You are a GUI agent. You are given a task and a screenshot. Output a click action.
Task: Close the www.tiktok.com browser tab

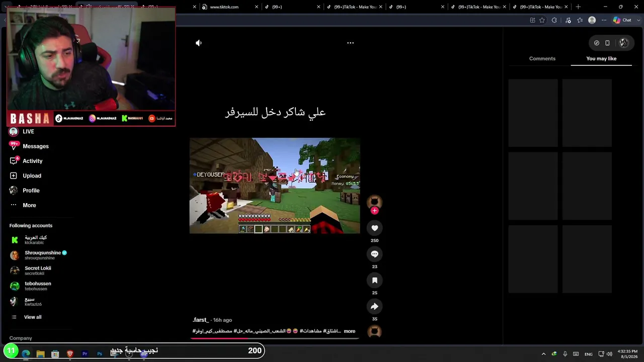(x=257, y=7)
